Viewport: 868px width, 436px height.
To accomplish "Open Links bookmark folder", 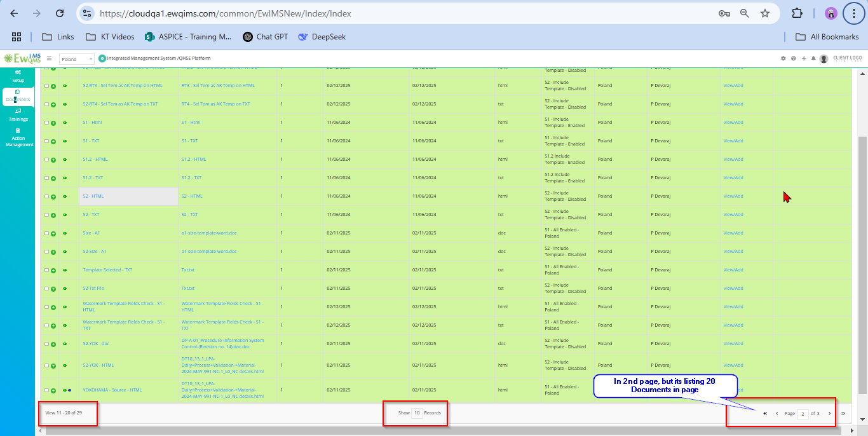I will tap(58, 37).
